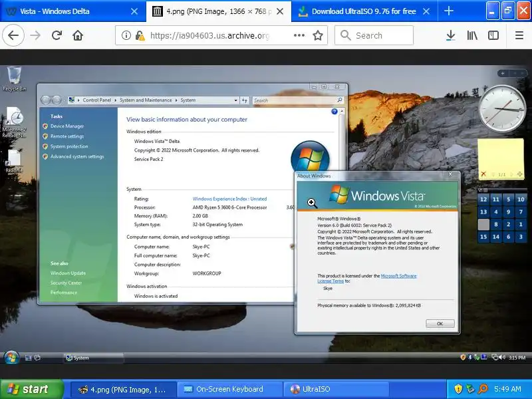The height and width of the screenshot is (399, 532).
Task: Open Advanced system settings link
Action: click(x=77, y=157)
